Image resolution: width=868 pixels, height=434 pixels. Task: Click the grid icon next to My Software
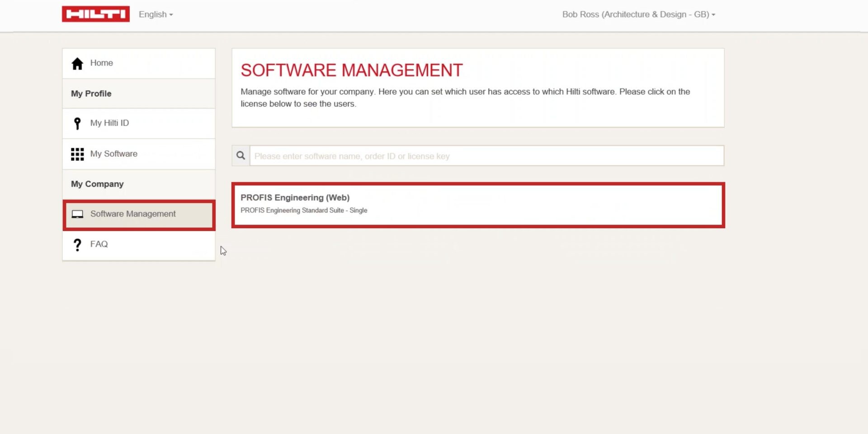77,154
